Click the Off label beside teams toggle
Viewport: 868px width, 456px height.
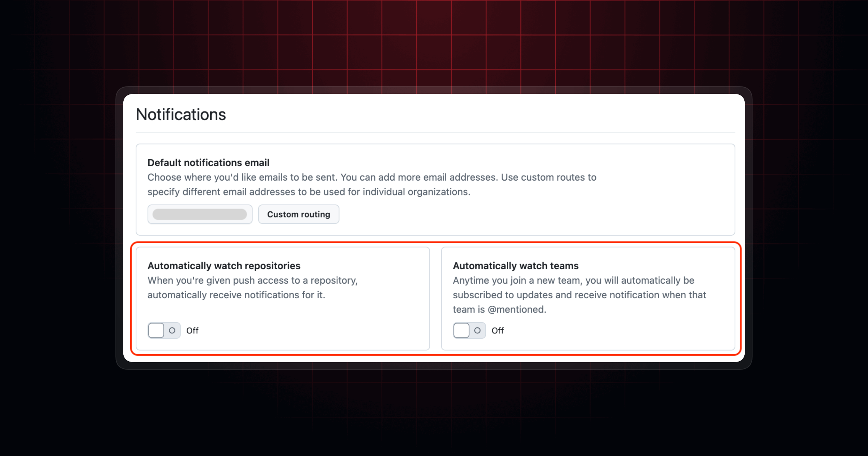[x=498, y=330]
